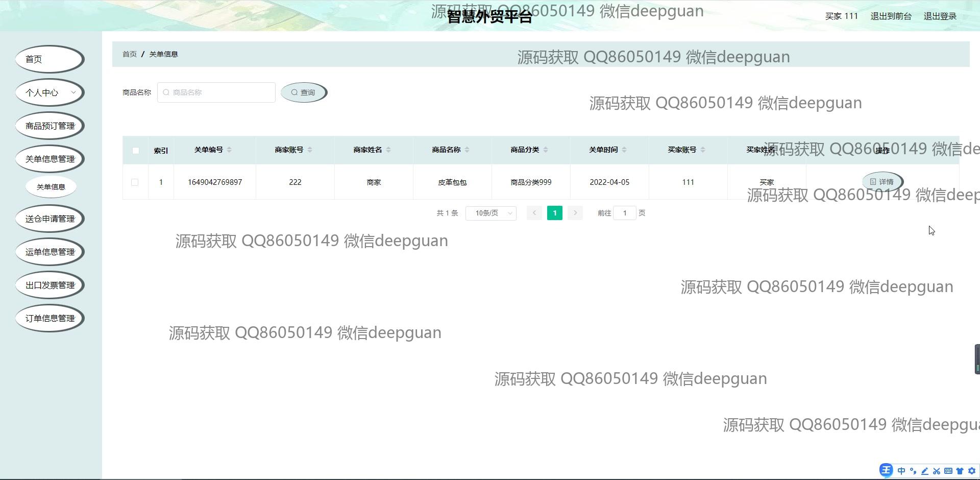Check the checkbox for row 1
Viewport: 980px width, 480px height.
coord(135,182)
